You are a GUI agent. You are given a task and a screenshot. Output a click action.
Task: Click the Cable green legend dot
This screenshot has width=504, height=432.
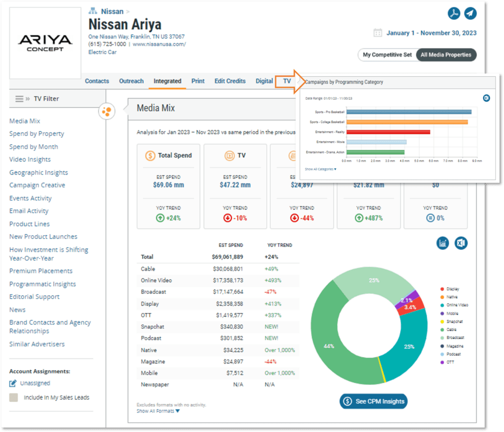(x=442, y=330)
